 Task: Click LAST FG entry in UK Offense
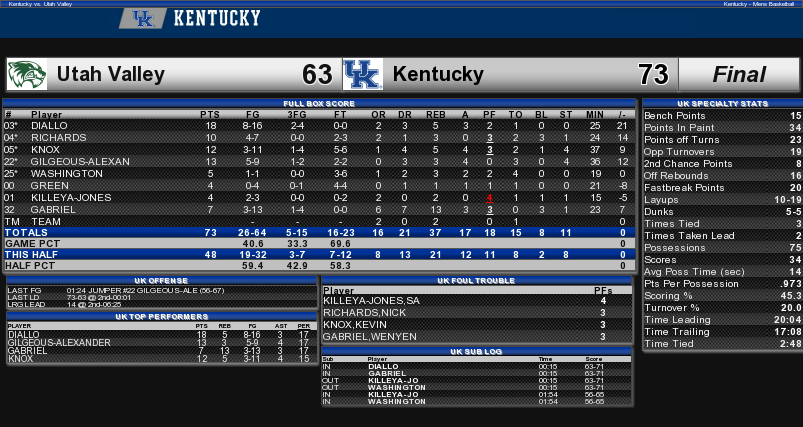(161, 290)
